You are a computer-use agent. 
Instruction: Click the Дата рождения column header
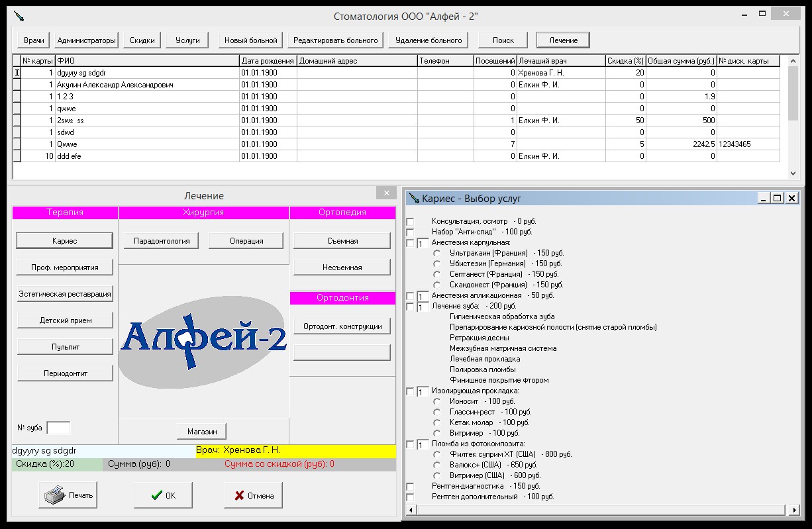coord(268,61)
